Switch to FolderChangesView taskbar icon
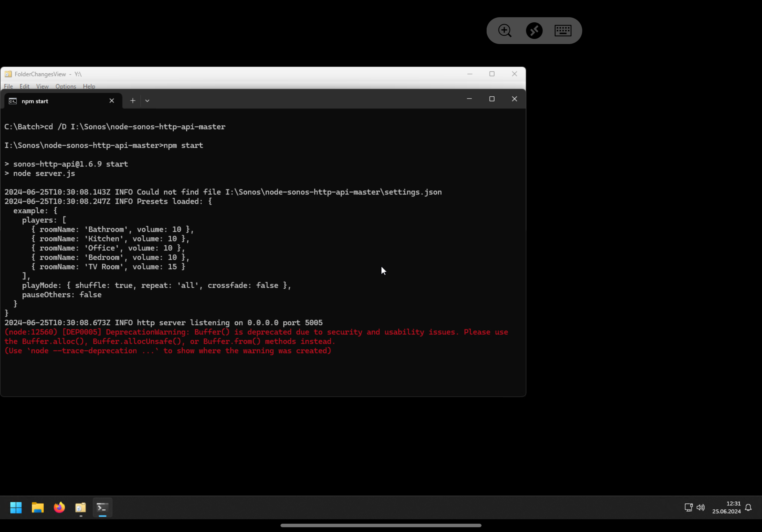Image resolution: width=762 pixels, height=532 pixels. point(81,507)
